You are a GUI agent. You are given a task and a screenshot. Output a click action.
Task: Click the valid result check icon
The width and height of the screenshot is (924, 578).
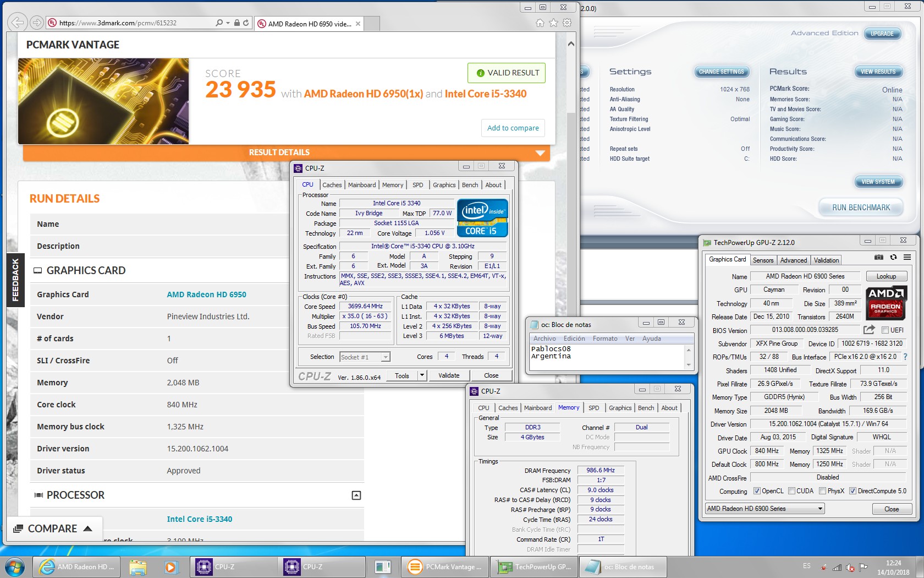click(480, 73)
